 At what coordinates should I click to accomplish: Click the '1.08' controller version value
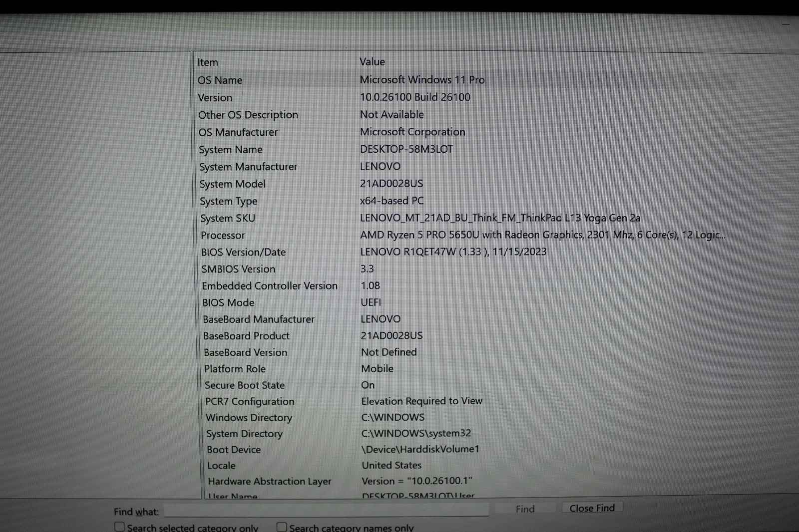click(x=371, y=286)
